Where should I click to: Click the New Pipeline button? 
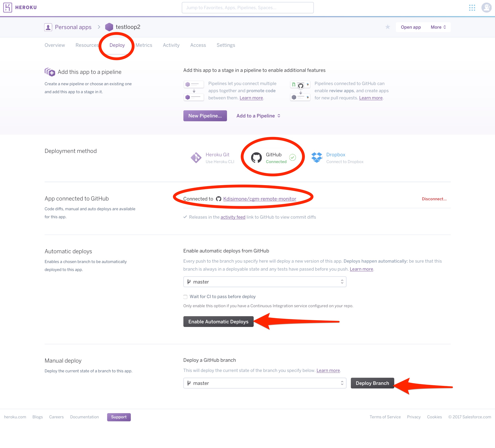coord(205,116)
